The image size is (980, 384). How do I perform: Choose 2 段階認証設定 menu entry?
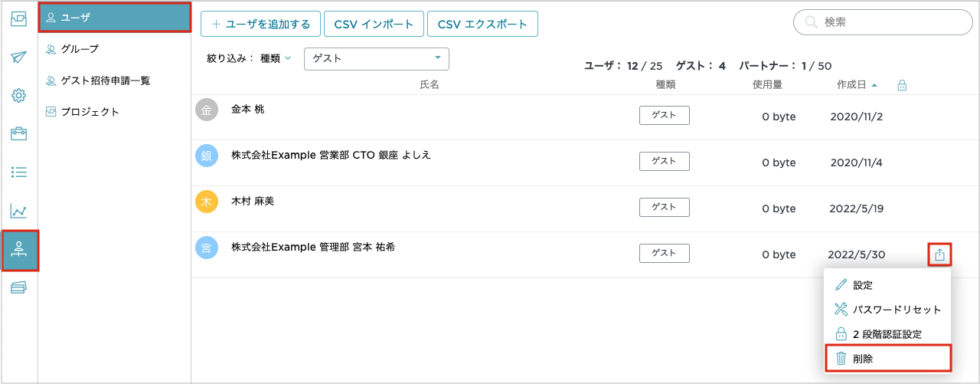point(887,334)
